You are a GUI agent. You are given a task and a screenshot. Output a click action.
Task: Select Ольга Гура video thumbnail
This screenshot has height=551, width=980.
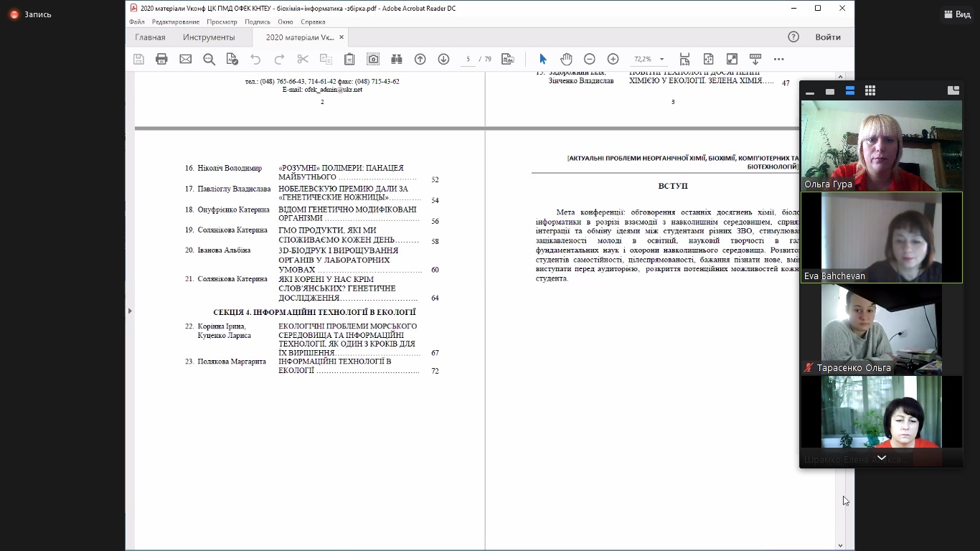882,146
